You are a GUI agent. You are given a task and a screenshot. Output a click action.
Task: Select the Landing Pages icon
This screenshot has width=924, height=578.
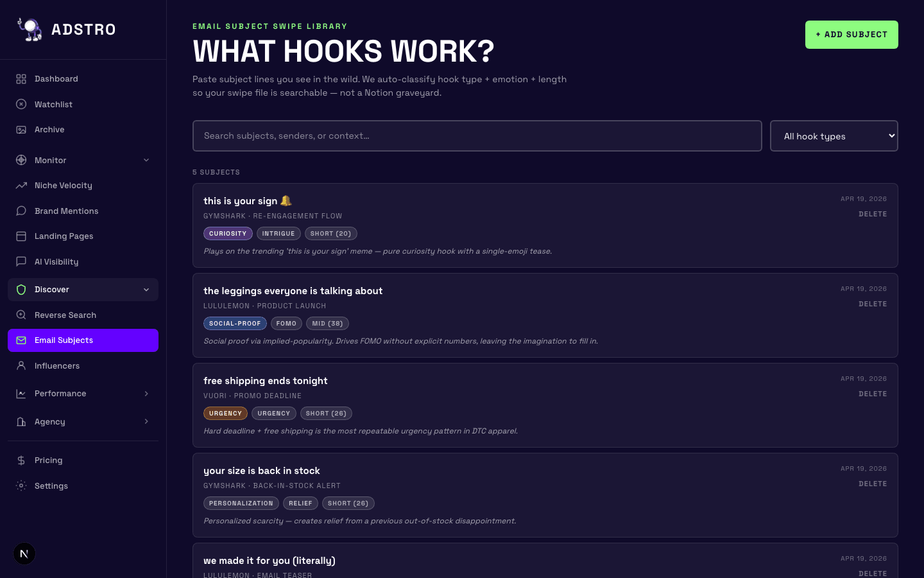(x=21, y=236)
